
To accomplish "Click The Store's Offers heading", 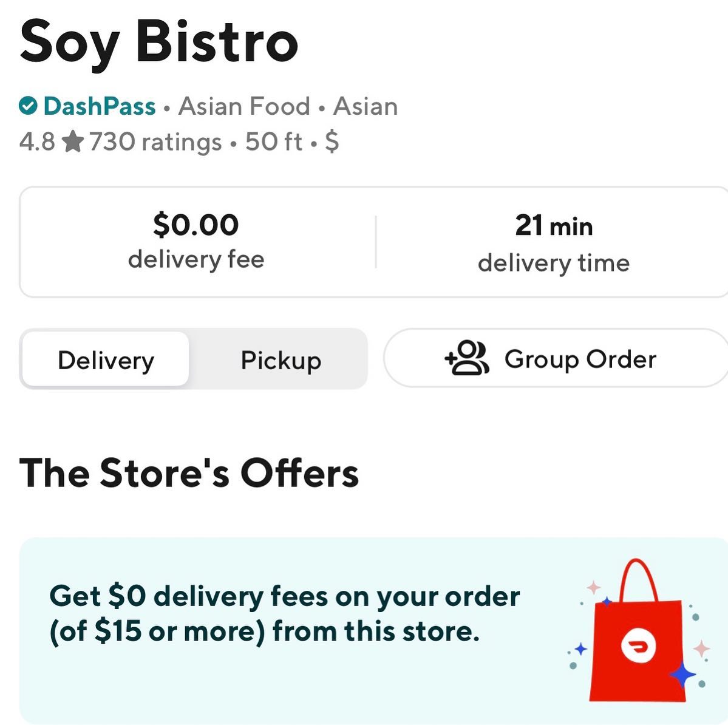I will 189,473.
